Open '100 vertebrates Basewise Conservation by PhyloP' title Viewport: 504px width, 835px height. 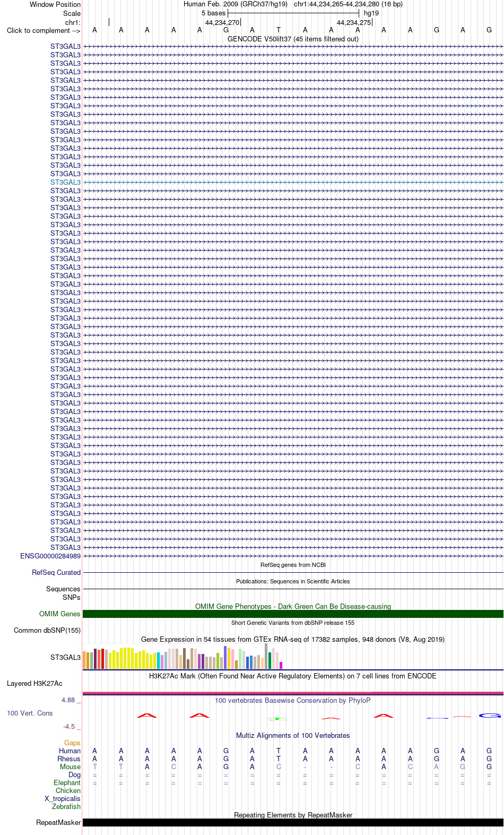pyautogui.click(x=293, y=700)
